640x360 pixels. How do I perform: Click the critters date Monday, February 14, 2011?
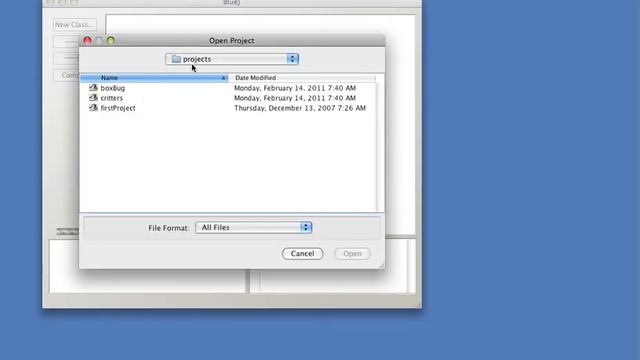point(295,98)
